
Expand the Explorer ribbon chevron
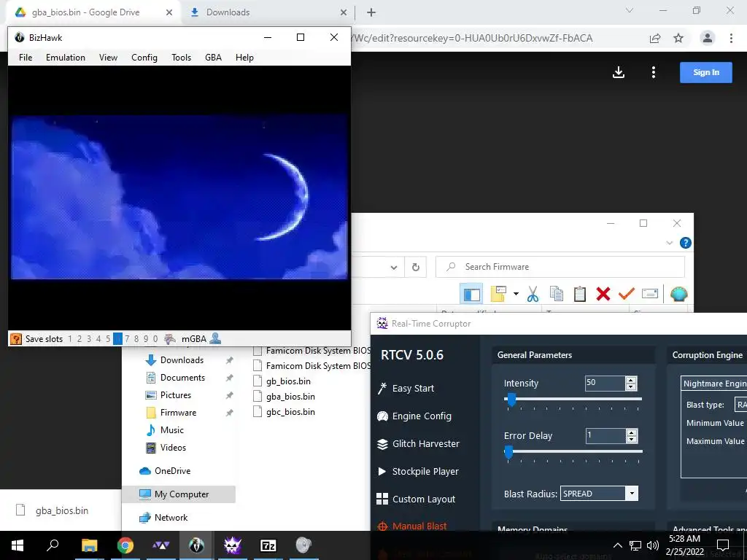(x=670, y=243)
